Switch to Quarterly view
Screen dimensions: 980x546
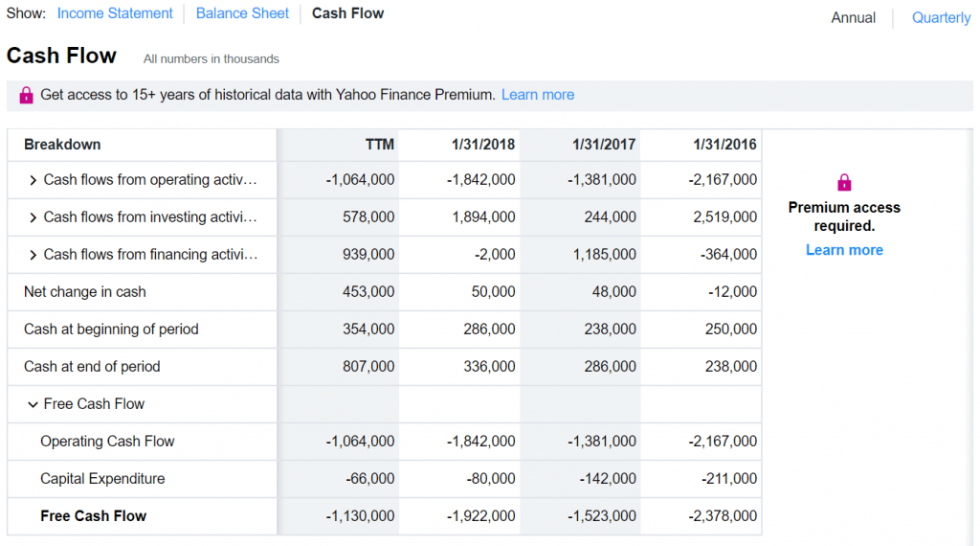[x=940, y=18]
